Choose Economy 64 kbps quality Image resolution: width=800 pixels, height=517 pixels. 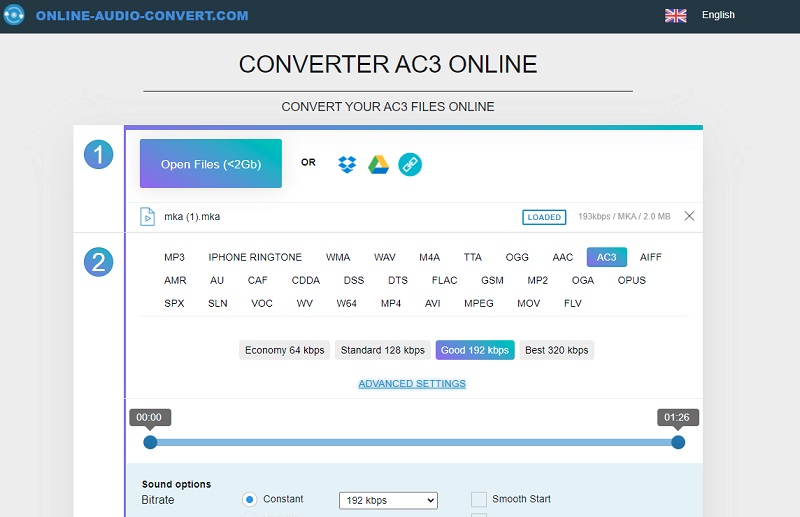tap(285, 350)
